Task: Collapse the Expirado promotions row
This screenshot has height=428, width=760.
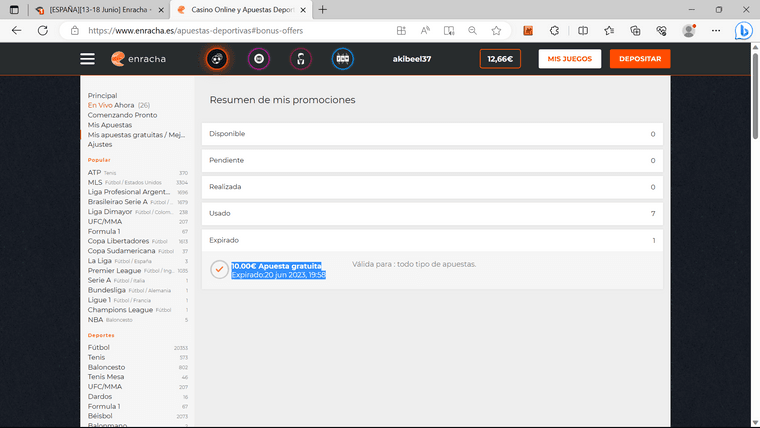Action: [431, 240]
